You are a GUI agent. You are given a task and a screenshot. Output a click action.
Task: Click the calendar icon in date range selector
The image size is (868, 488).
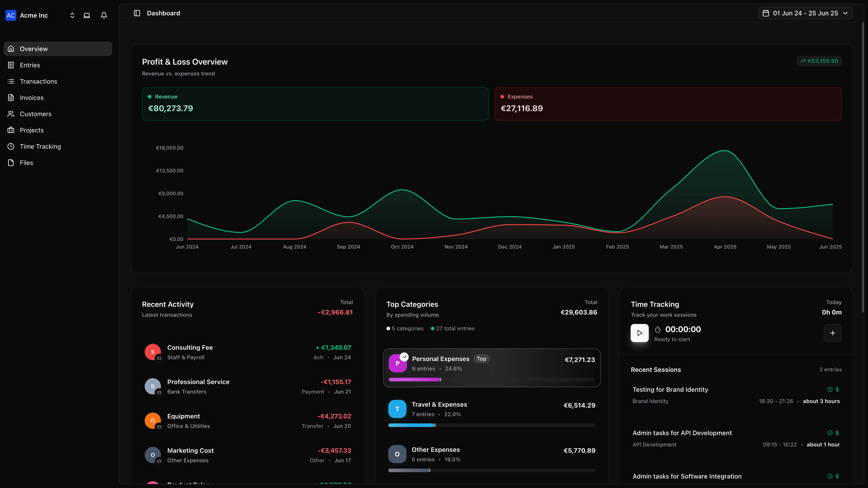(766, 13)
